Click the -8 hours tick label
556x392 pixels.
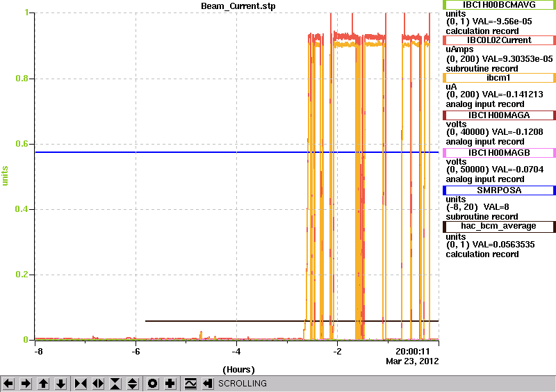click(38, 352)
